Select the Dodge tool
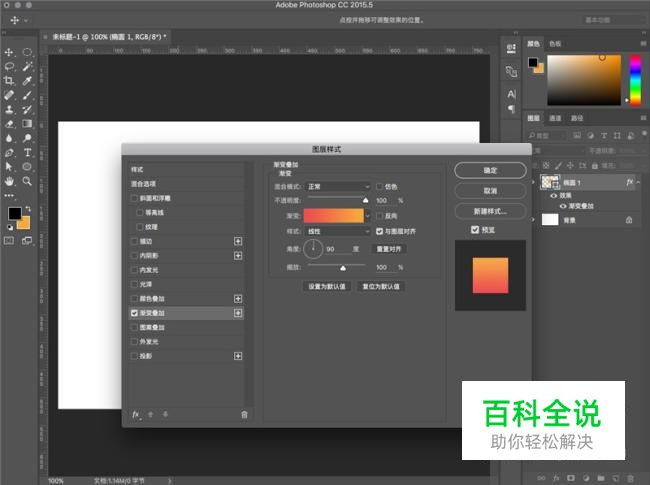Viewport: 650px width, 485px height. [27, 138]
